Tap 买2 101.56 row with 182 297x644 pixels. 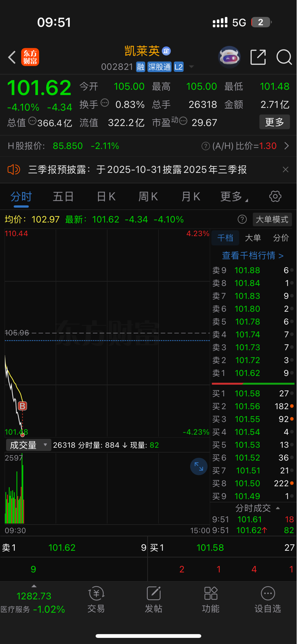click(x=253, y=407)
